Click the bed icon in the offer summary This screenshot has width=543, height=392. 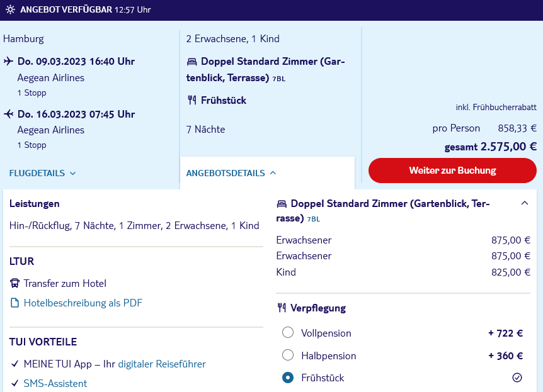tap(191, 62)
